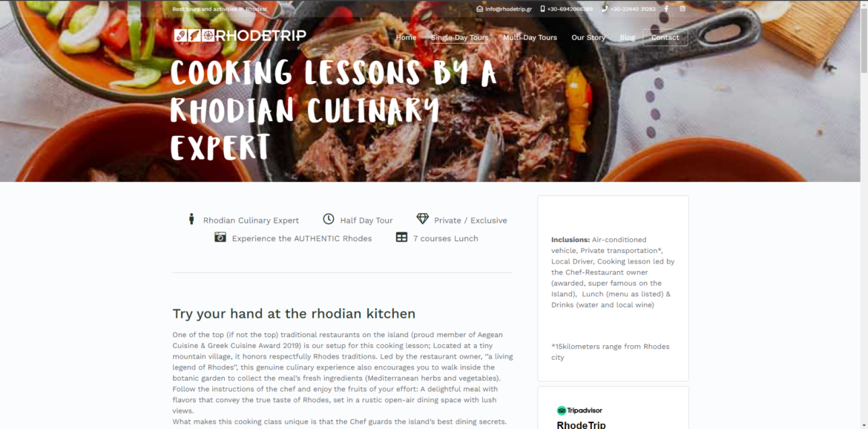Expand Multi-Day Tours menu
Screen dimensions: 868x429
click(x=530, y=38)
